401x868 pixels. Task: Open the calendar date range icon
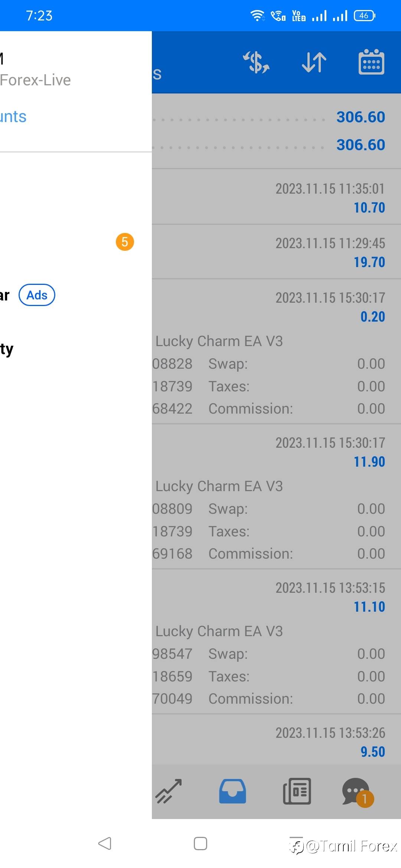(371, 62)
